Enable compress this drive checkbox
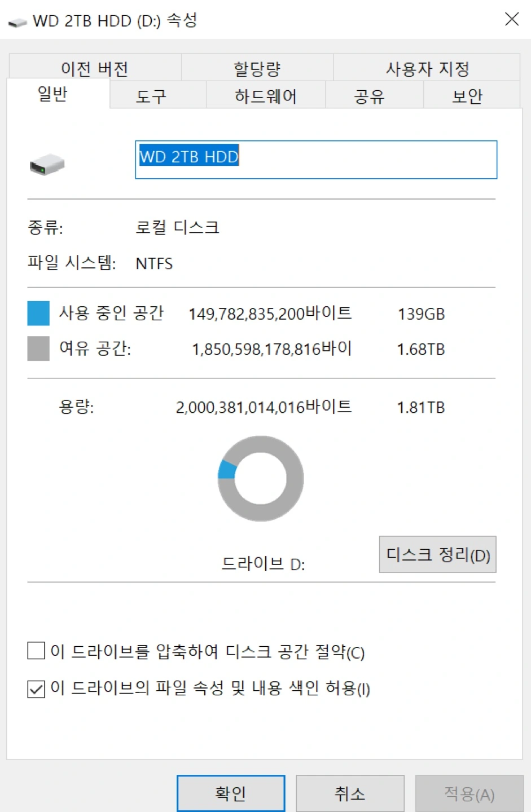The image size is (531, 812). [36, 651]
